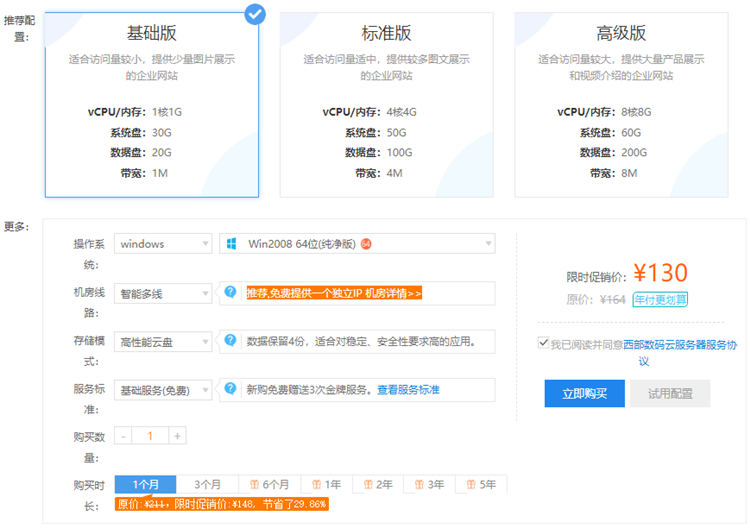Open the 高性能云盘 storage mode dropdown
This screenshot has width=750, height=528.
[163, 341]
